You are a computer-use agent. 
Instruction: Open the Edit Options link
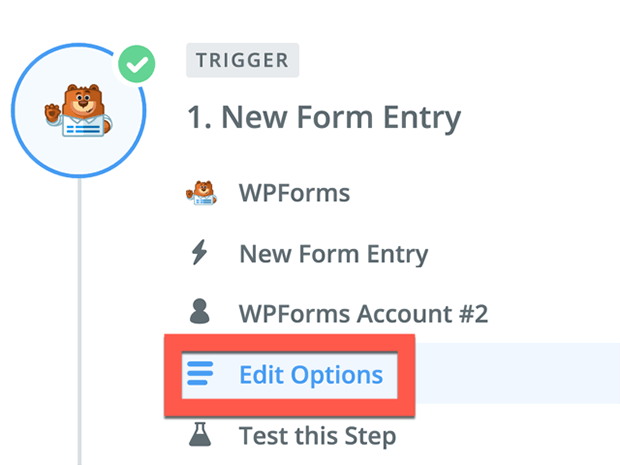pyautogui.click(x=312, y=375)
